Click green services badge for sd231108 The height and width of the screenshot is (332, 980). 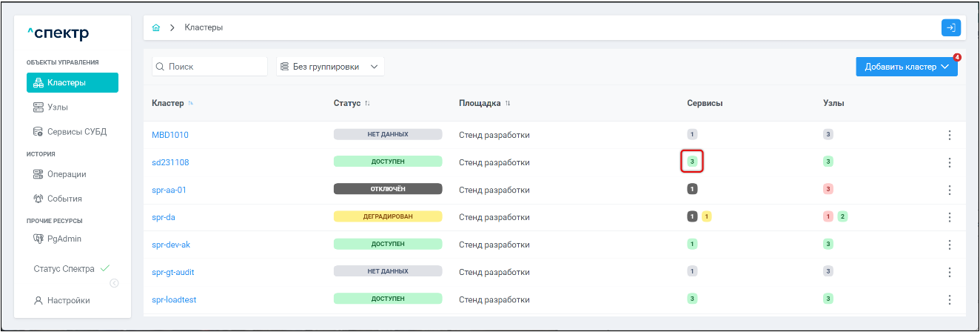tap(692, 162)
